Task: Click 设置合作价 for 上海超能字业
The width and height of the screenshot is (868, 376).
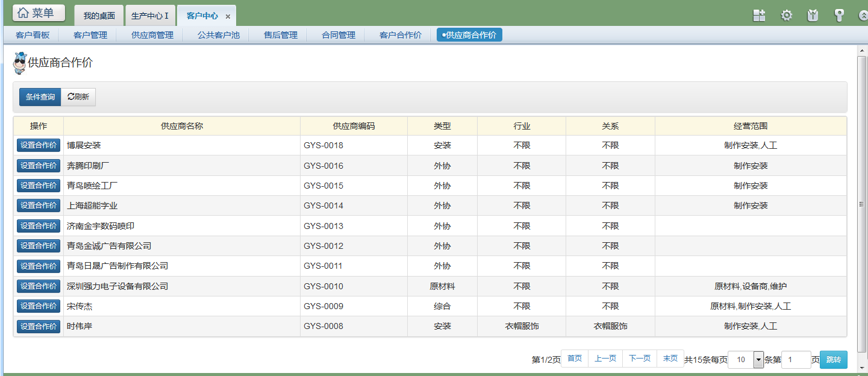Action: 39,205
